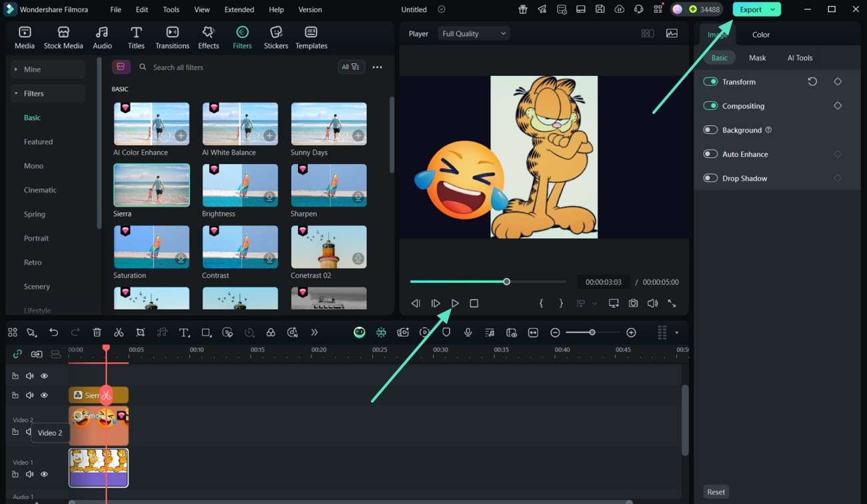
Task: Open the timeline layout dropdown arrow
Action: tap(676, 333)
